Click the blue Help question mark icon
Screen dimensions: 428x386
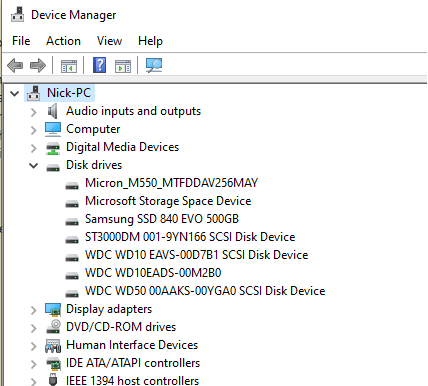coord(99,65)
